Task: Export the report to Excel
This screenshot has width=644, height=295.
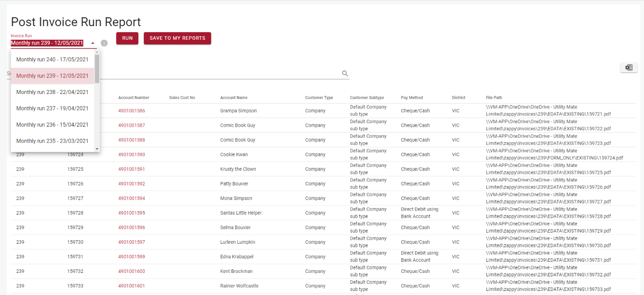Action: click(x=628, y=67)
